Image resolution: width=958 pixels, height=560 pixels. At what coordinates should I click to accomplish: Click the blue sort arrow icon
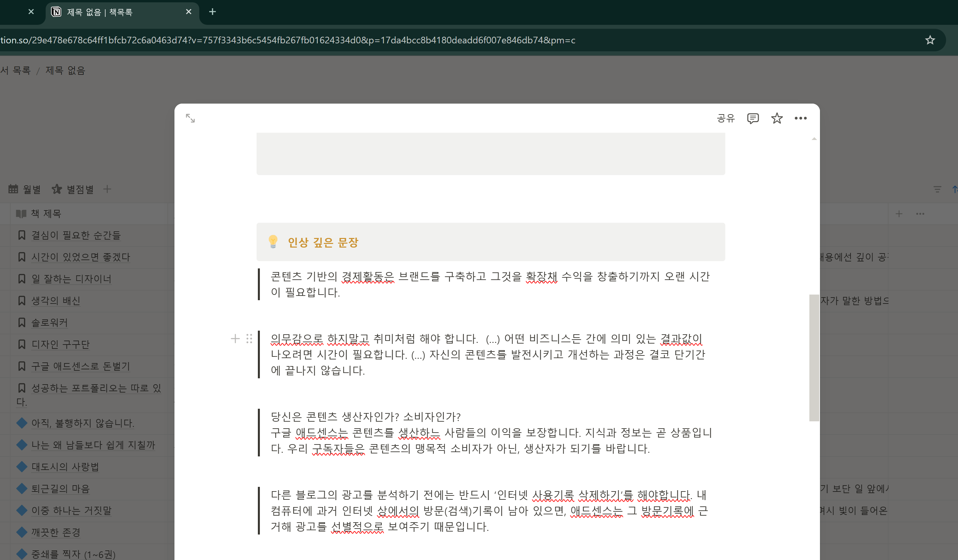point(955,189)
